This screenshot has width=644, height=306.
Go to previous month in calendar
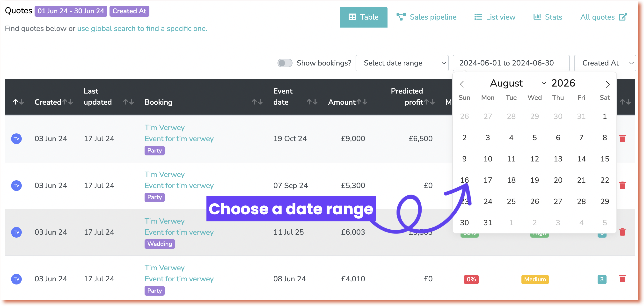click(461, 84)
